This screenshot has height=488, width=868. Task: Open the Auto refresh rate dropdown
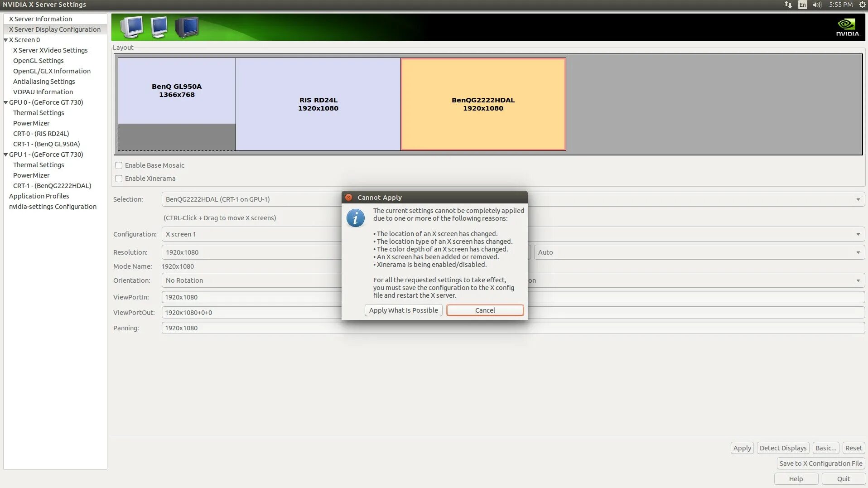(x=699, y=252)
